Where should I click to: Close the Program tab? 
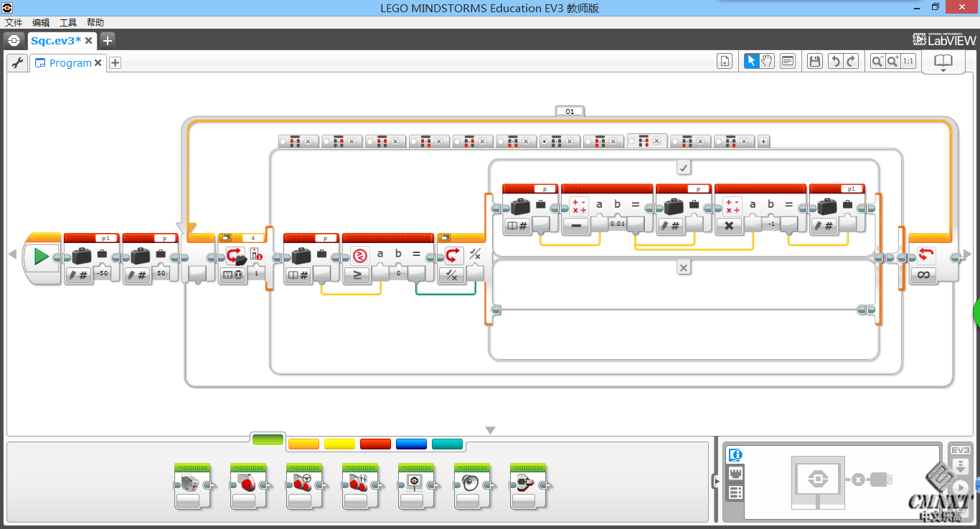tap(98, 63)
